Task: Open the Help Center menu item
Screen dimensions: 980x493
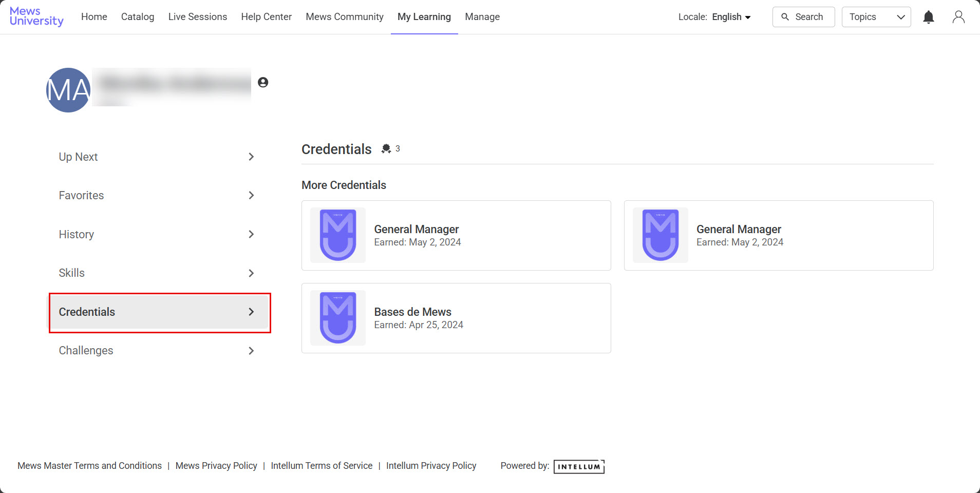Action: coord(267,17)
